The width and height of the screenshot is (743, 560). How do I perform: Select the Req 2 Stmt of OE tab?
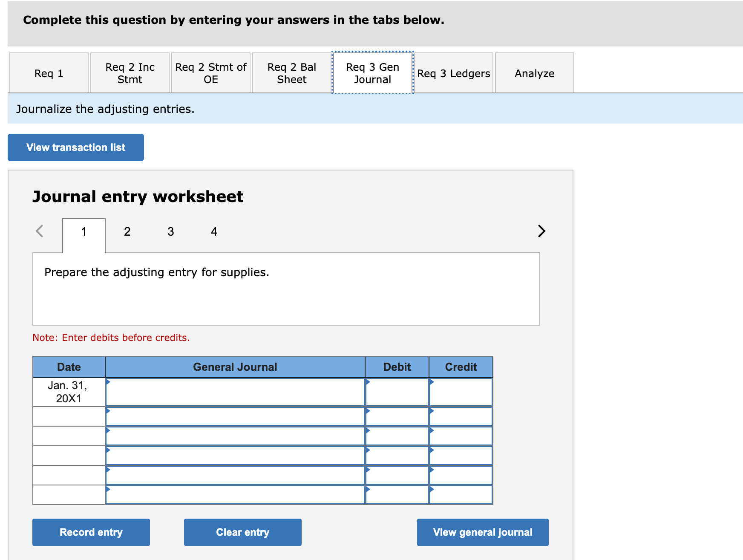[210, 73]
